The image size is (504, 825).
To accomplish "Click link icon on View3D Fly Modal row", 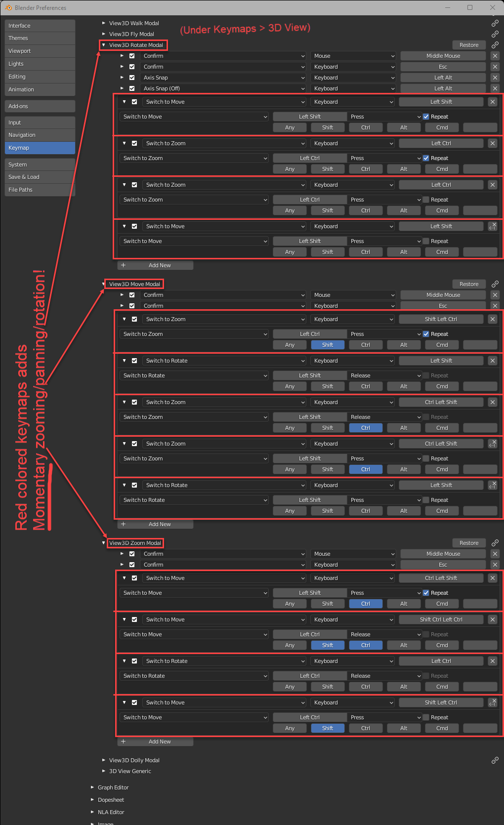I will click(x=495, y=34).
